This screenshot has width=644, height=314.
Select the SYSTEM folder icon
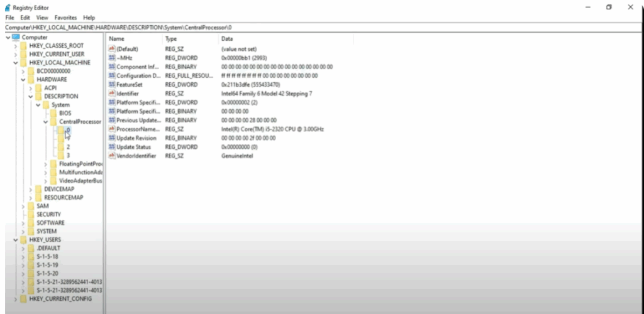[x=31, y=231]
